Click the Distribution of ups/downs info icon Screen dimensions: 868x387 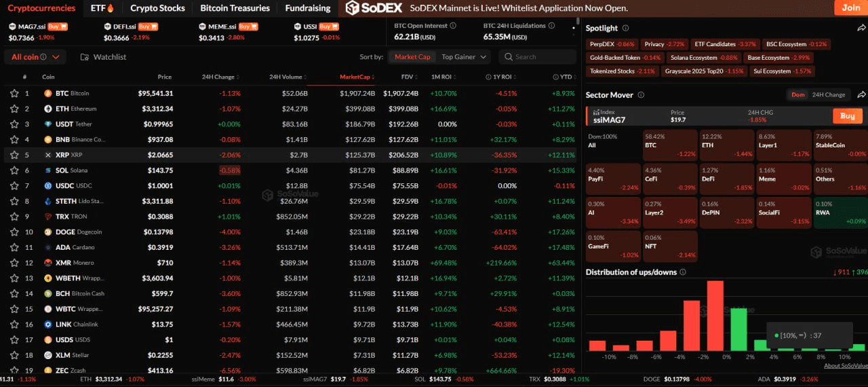point(683,272)
